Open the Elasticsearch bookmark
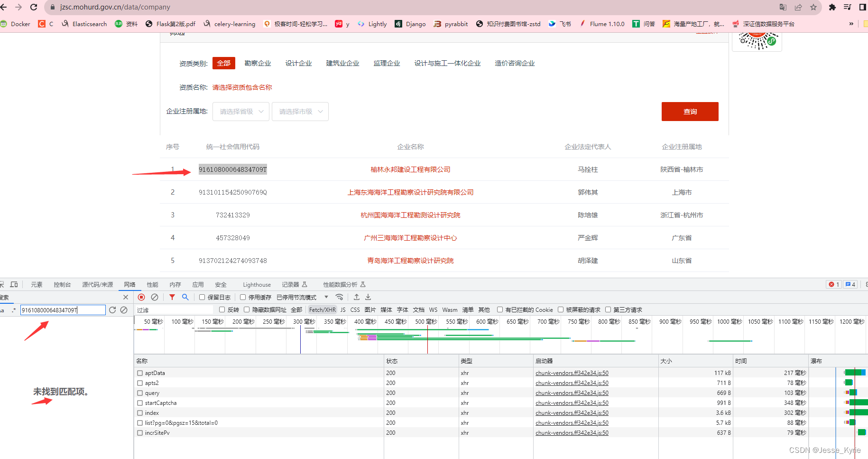The height and width of the screenshot is (459, 868). [84, 24]
